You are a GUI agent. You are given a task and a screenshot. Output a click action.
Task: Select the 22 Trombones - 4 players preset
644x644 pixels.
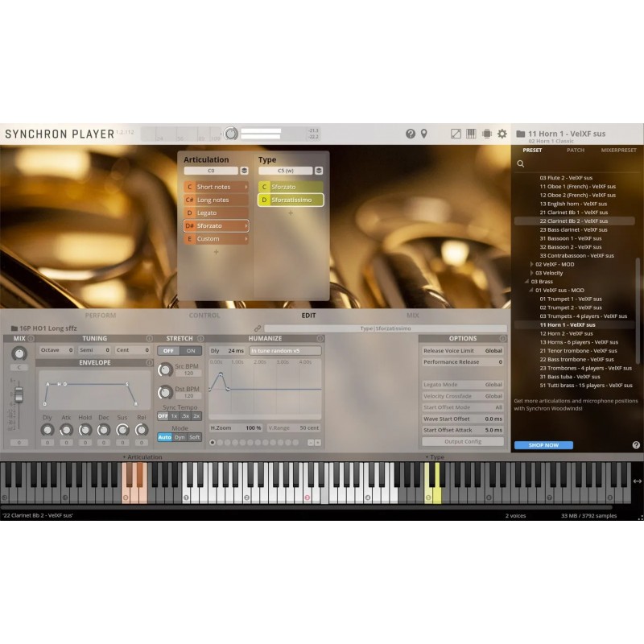coord(588,369)
